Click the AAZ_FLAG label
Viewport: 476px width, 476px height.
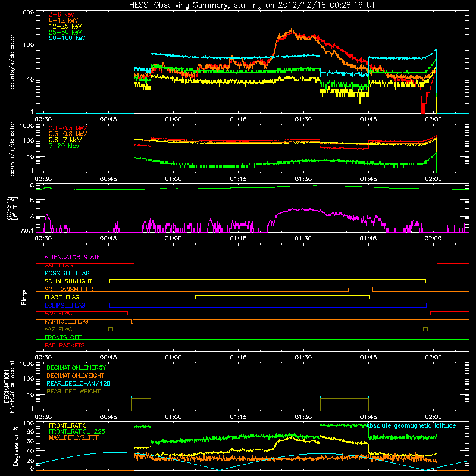point(58,329)
